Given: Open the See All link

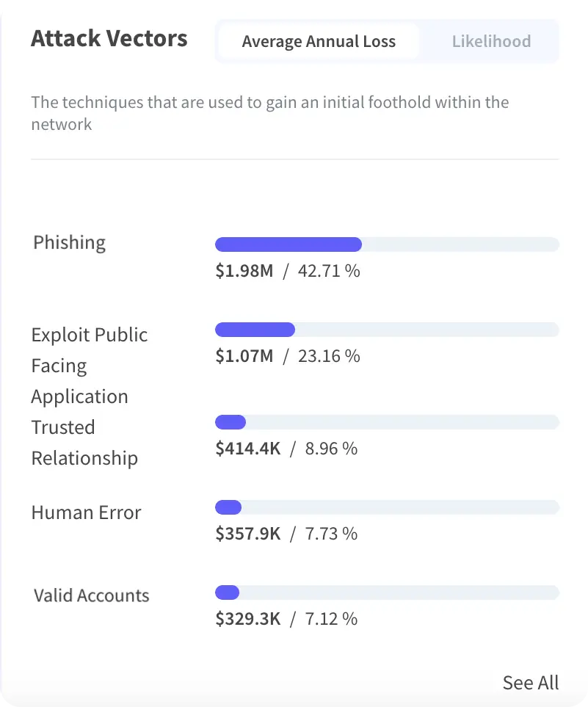Looking at the screenshot, I should point(530,683).
